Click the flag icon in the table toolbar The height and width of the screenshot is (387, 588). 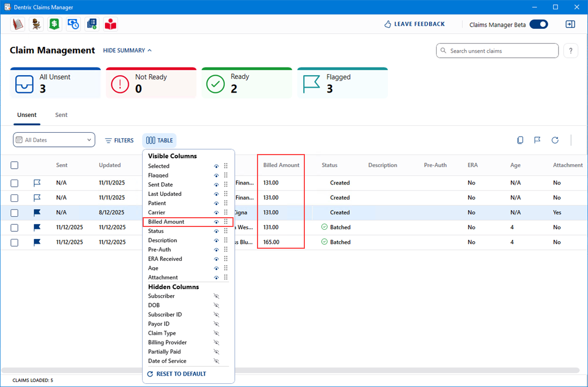[x=537, y=140]
